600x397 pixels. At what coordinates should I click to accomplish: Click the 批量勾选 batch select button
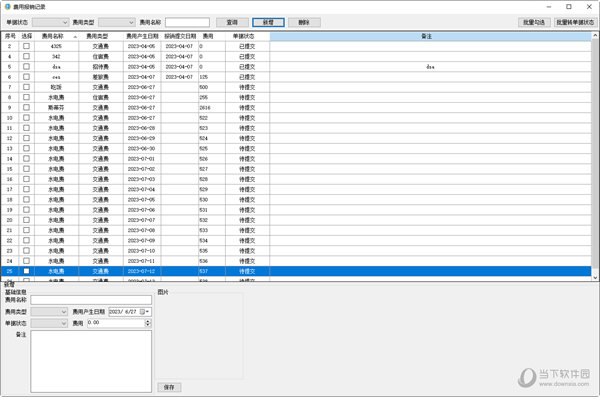pyautogui.click(x=534, y=22)
